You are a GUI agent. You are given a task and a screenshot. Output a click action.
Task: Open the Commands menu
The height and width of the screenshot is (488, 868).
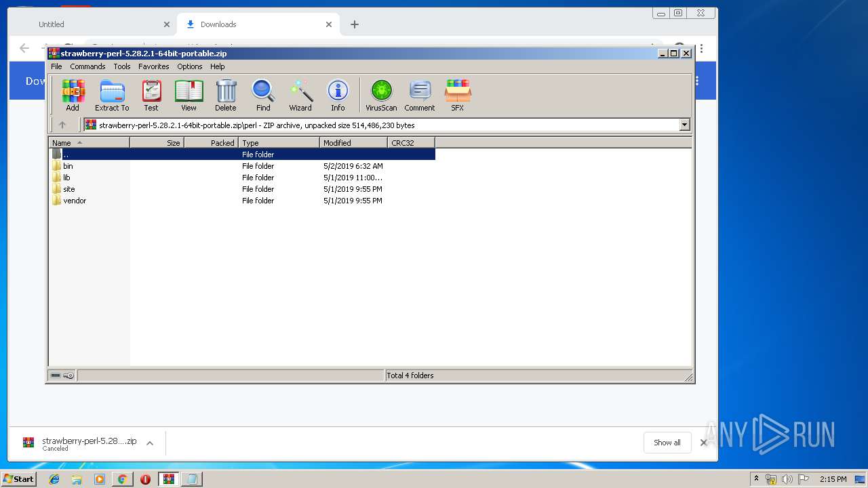point(87,66)
